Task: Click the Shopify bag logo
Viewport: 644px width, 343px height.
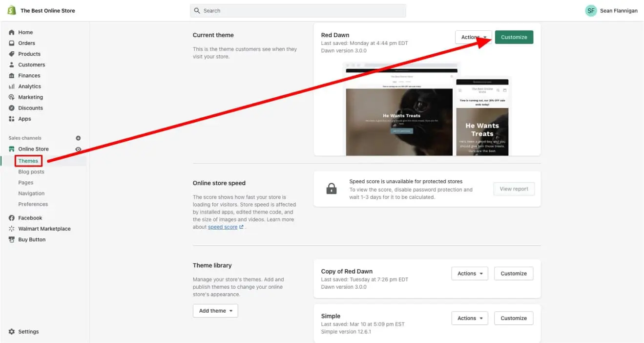Action: (12, 10)
